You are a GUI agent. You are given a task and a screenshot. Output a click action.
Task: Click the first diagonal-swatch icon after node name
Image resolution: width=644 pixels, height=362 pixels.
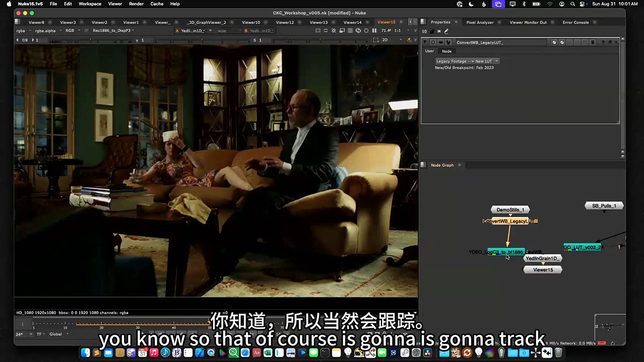[554, 42]
